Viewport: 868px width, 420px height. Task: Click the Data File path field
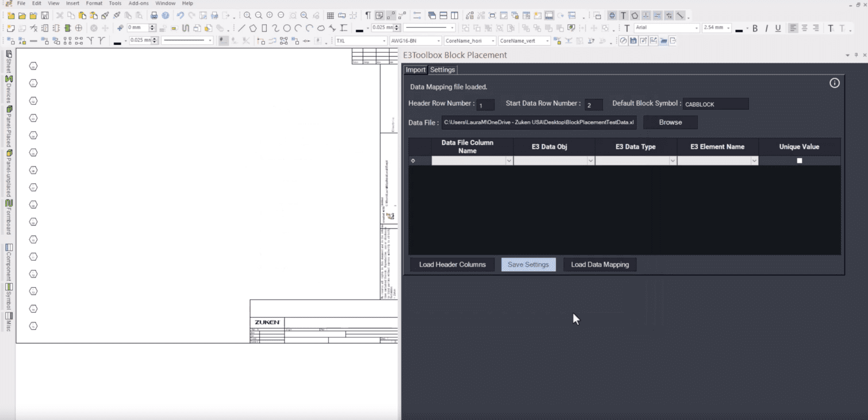(x=539, y=122)
